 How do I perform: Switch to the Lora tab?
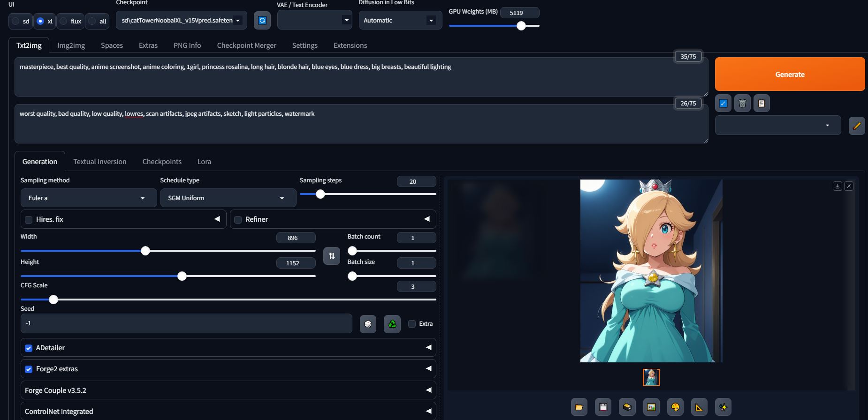(204, 161)
